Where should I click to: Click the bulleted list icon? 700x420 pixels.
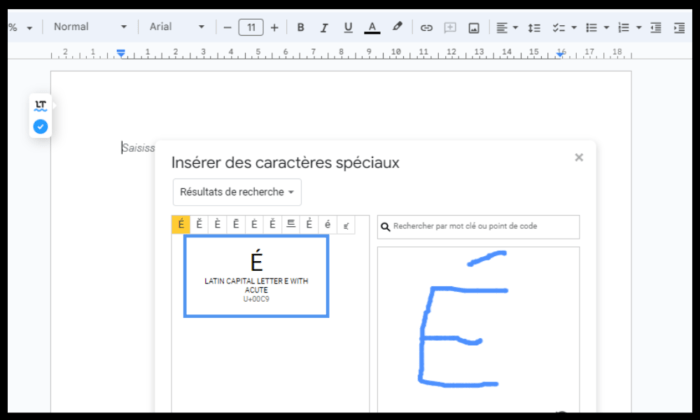[591, 28]
